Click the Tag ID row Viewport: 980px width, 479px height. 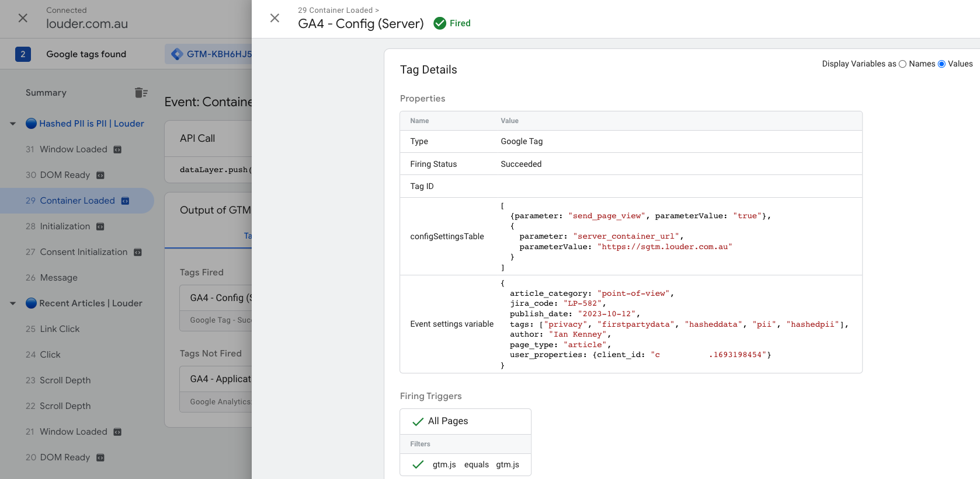click(631, 187)
